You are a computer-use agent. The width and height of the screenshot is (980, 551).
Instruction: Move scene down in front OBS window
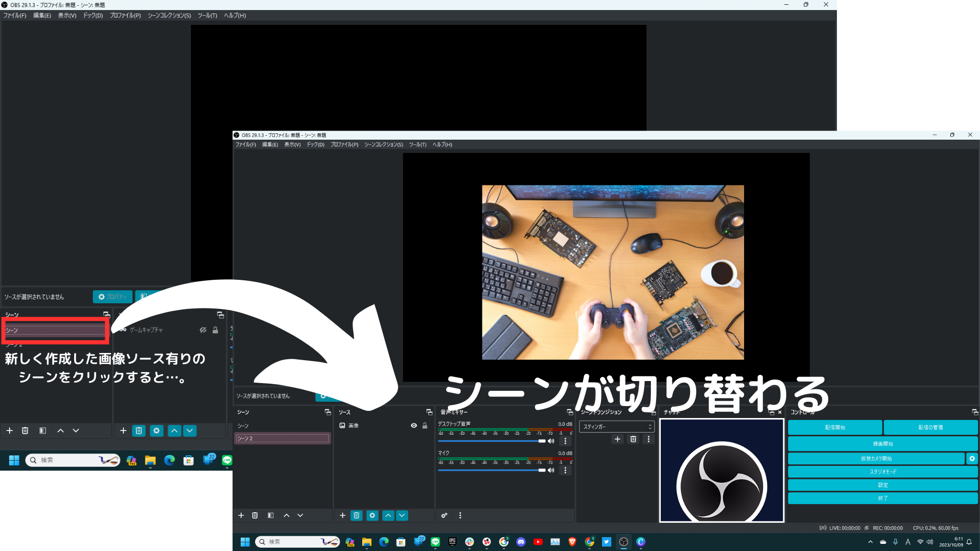tap(301, 515)
